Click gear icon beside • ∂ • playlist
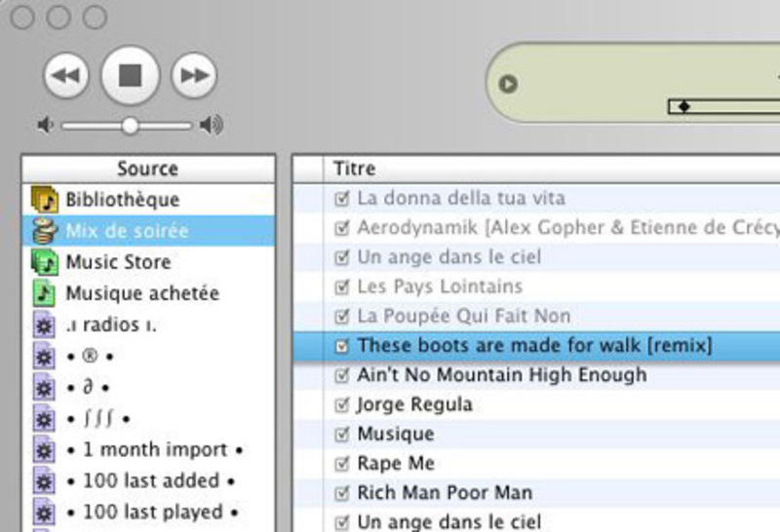This screenshot has width=780, height=532. (44, 388)
